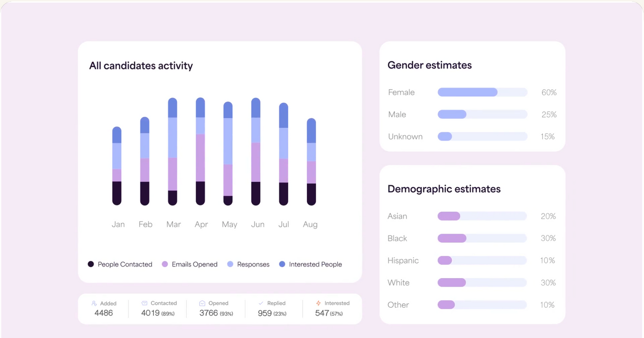644x338 pixels.
Task: Click the Unknown gender progress bar
Action: tap(482, 137)
